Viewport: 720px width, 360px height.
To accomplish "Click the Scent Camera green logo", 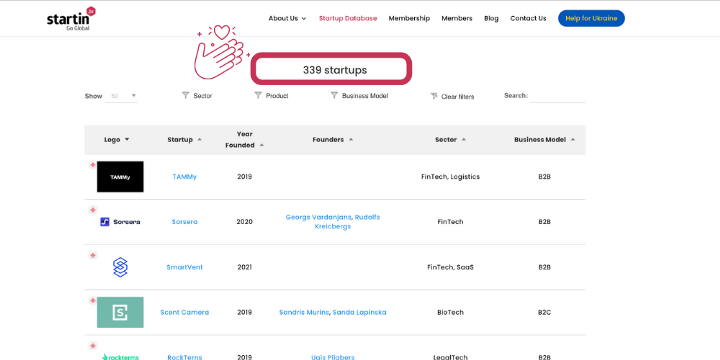I will pyautogui.click(x=120, y=312).
